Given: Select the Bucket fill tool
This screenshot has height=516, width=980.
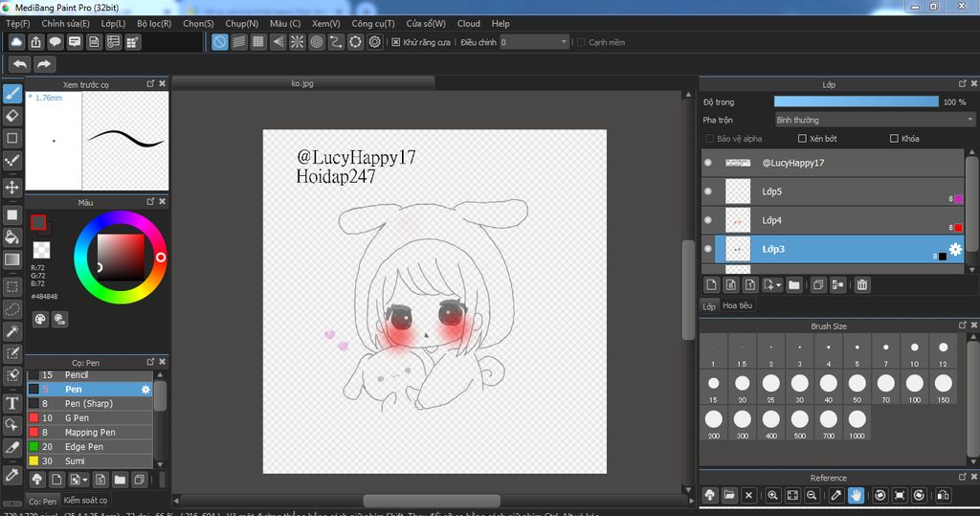Looking at the screenshot, I should (x=11, y=236).
